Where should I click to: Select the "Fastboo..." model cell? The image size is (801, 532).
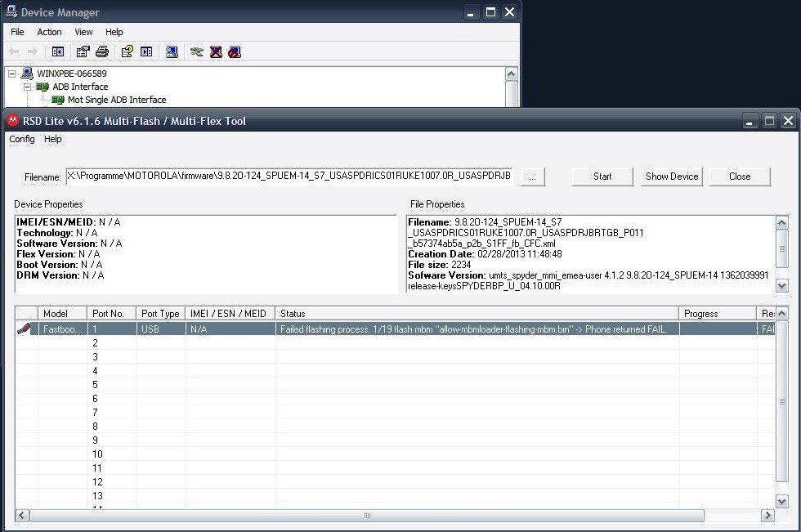coord(62,329)
